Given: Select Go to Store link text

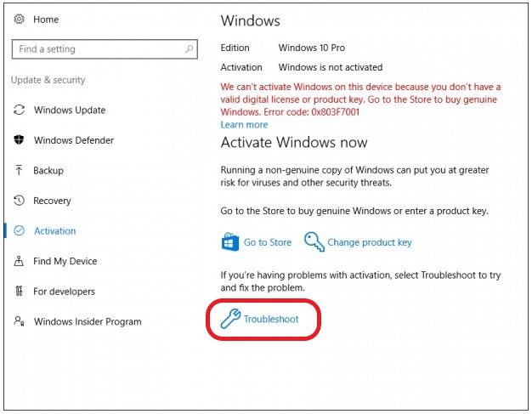Looking at the screenshot, I should click(268, 242).
